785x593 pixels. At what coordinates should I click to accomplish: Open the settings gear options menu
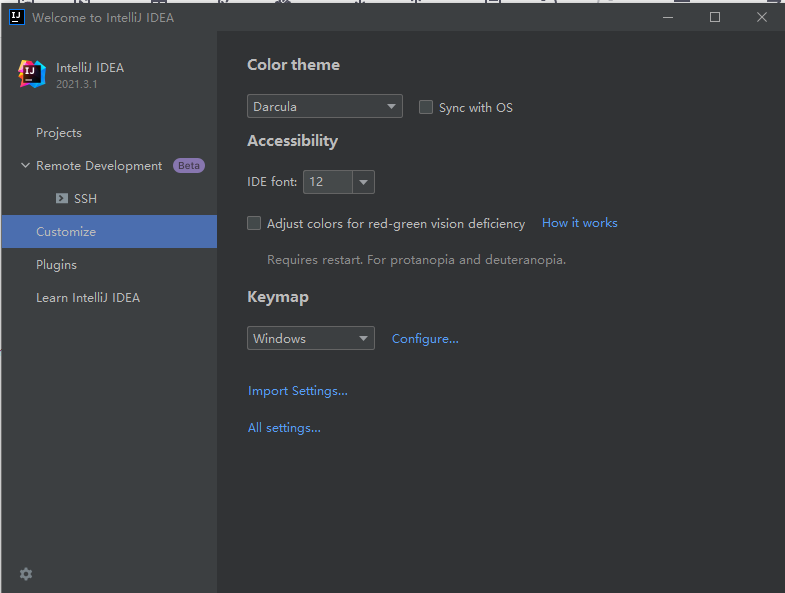point(26,574)
